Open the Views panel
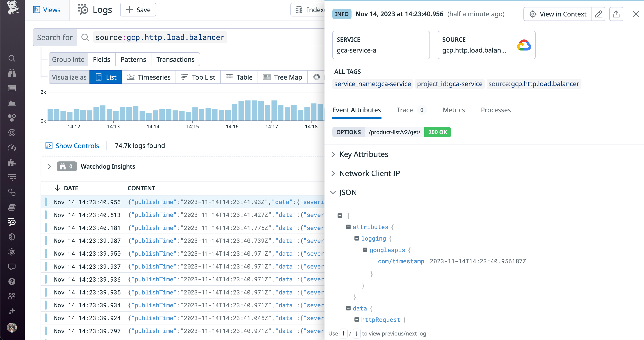644x340 pixels. pos(47,10)
